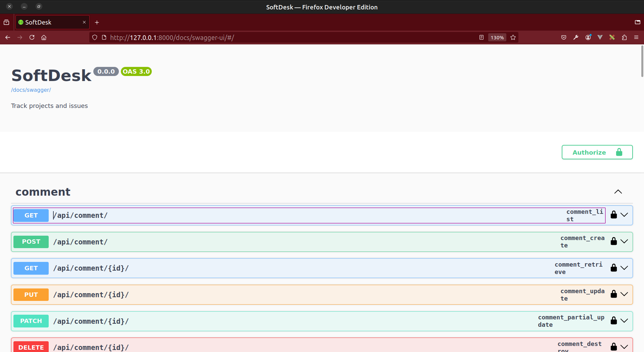
Task: Click lock icon on POST /api/comment/ row
Action: [614, 241]
